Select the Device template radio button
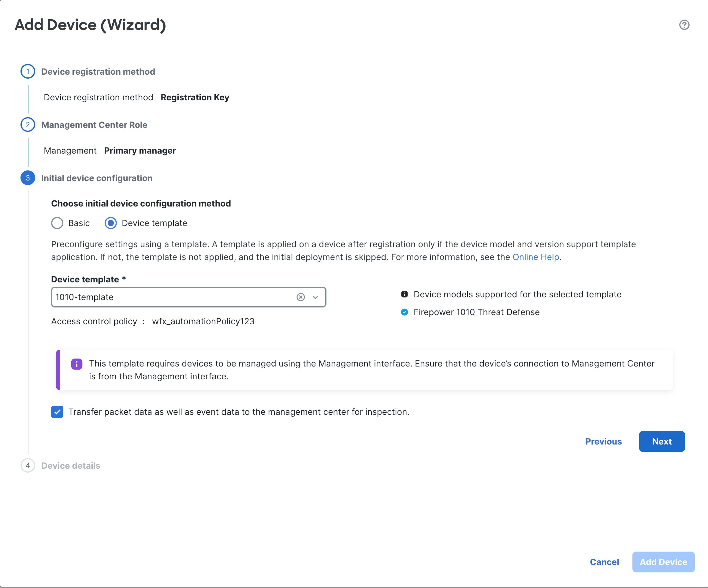The width and height of the screenshot is (708, 588). coord(110,223)
